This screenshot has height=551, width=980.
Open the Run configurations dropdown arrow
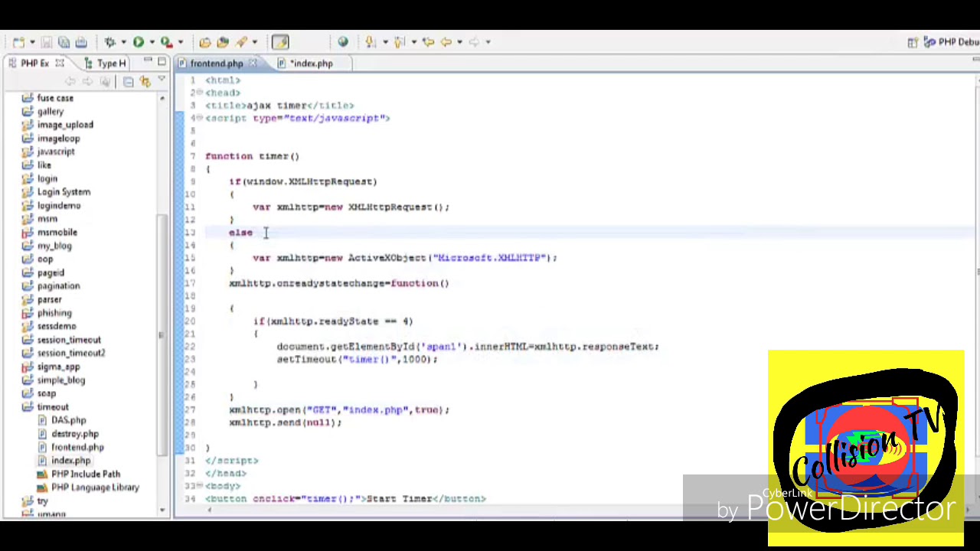152,42
